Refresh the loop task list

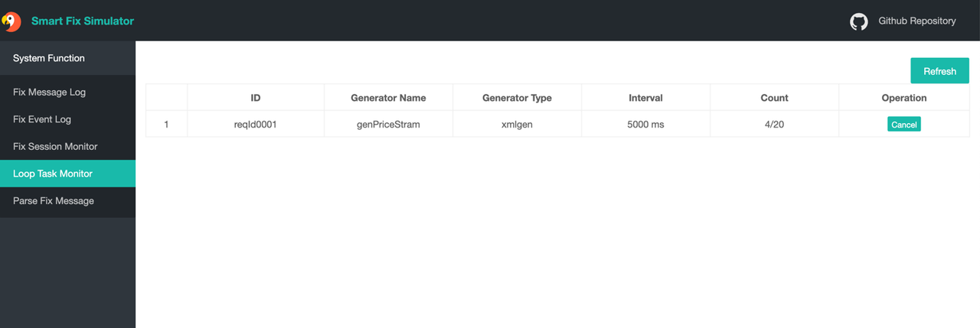pos(939,71)
